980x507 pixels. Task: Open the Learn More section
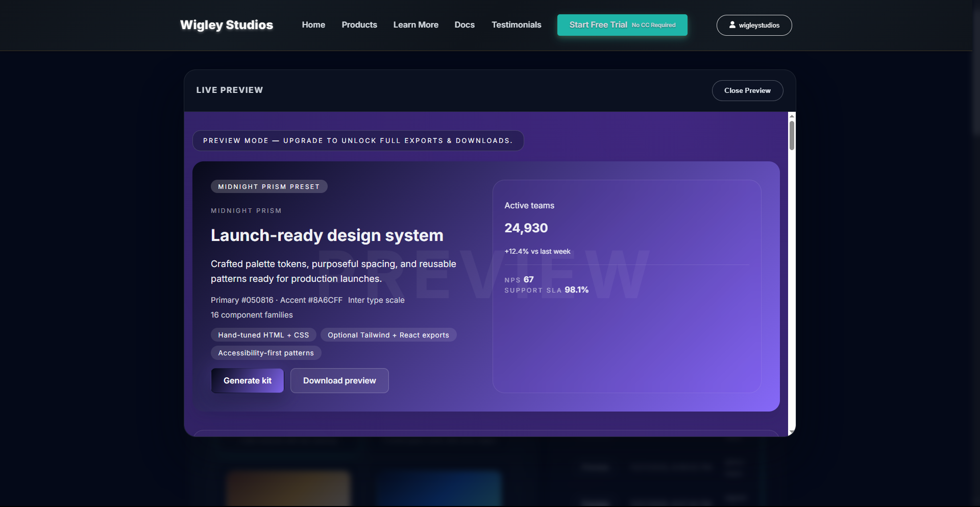pyautogui.click(x=415, y=25)
